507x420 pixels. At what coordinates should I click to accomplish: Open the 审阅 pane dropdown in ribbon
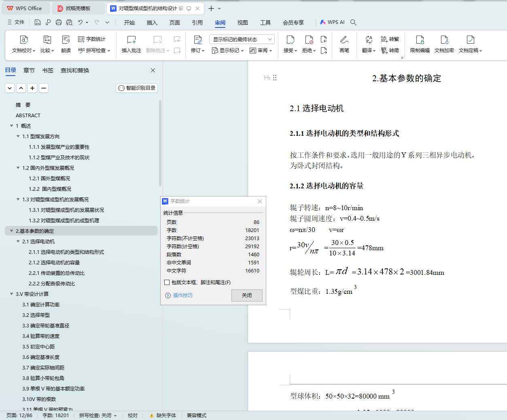point(261,51)
